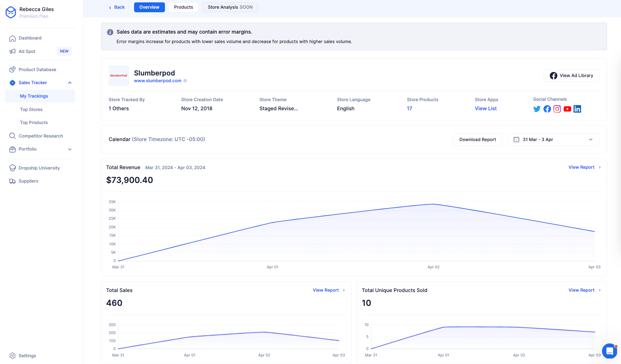
Task: Click the info icon beside slumberpod.com
Action: (185, 81)
